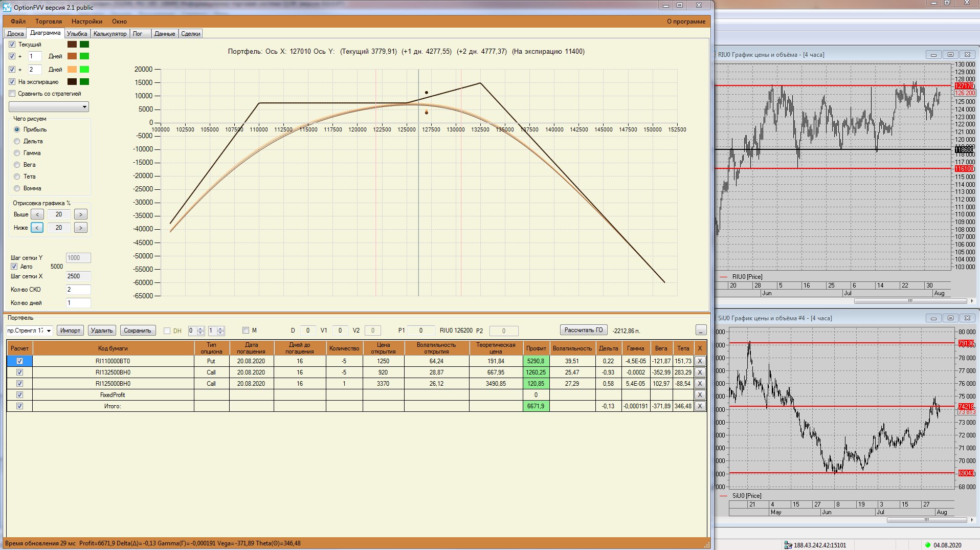Image resolution: width=980 pixels, height=550 pixels.
Task: Click the network server icon in status bar
Action: (x=788, y=545)
